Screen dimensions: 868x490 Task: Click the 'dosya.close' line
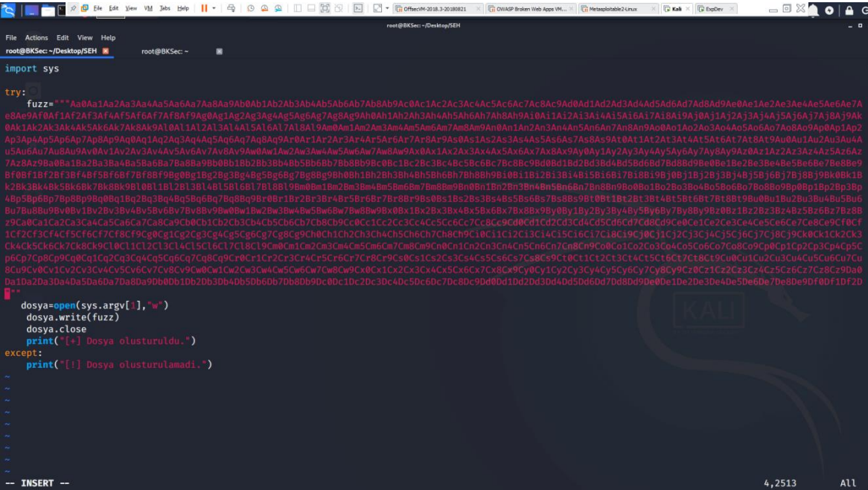[x=56, y=329]
